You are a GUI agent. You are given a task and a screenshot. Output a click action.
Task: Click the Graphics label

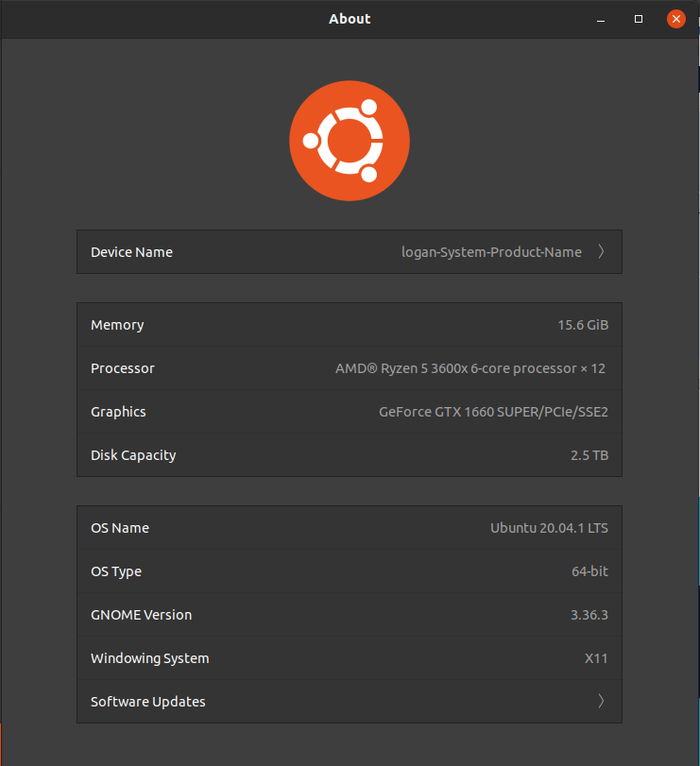(118, 413)
